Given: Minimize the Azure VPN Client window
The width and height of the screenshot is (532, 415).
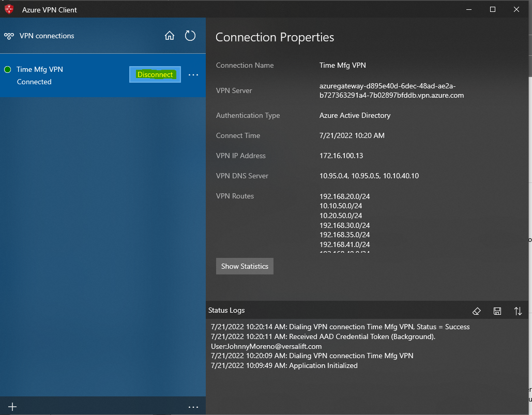Looking at the screenshot, I should point(469,9).
